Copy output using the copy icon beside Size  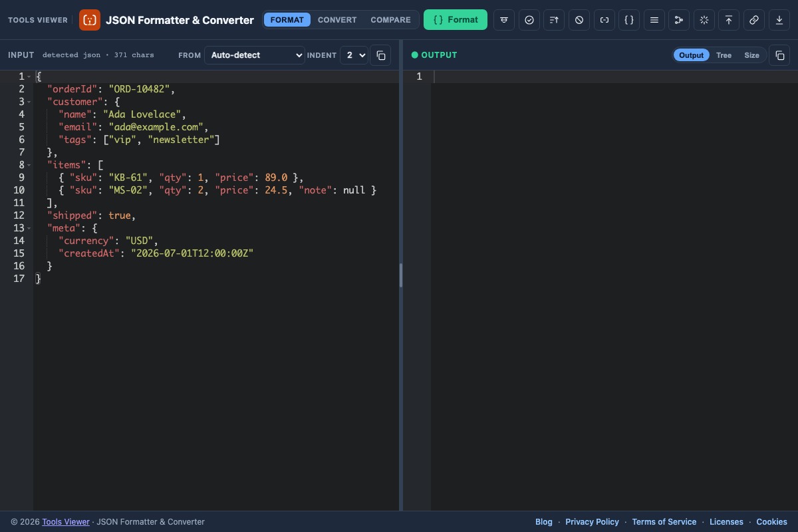click(x=779, y=55)
